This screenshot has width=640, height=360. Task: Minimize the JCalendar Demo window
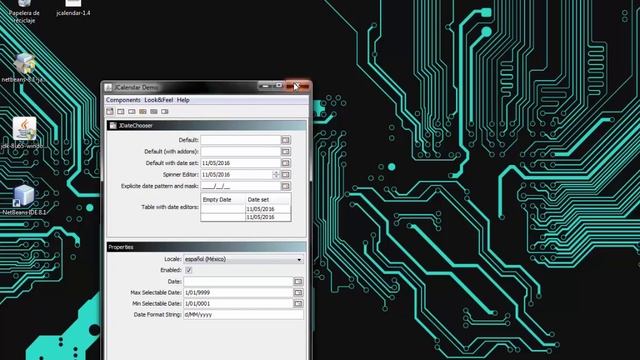265,86
